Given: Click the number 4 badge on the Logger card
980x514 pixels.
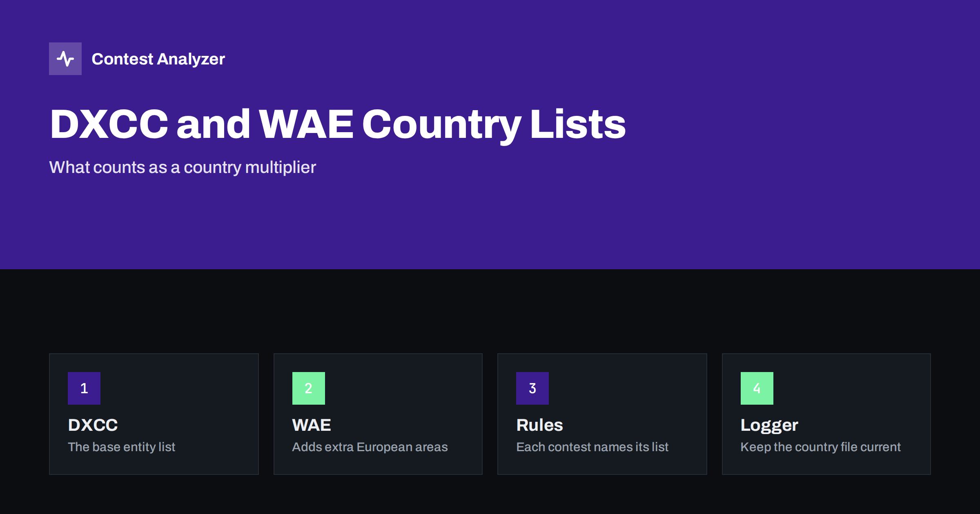Looking at the screenshot, I should (757, 388).
